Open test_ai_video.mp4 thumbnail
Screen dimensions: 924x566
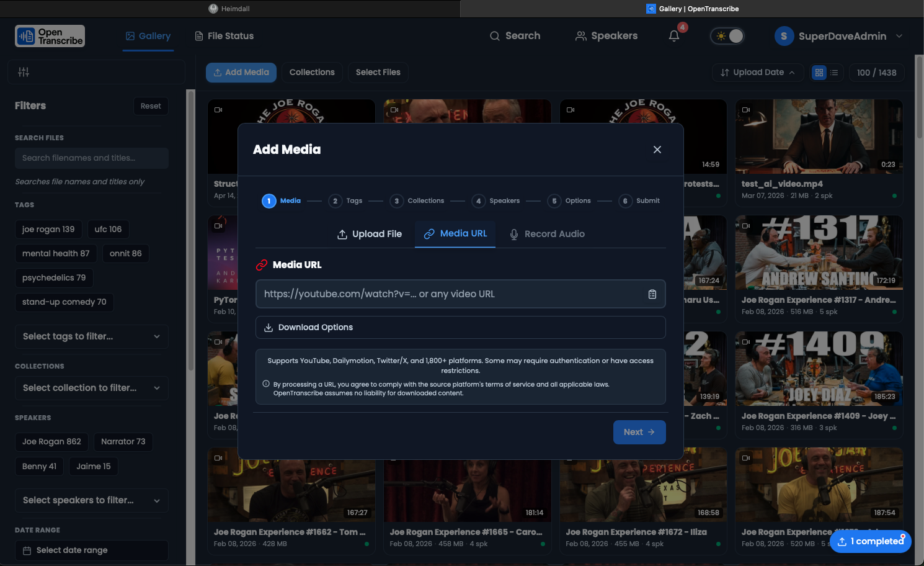[819, 137]
